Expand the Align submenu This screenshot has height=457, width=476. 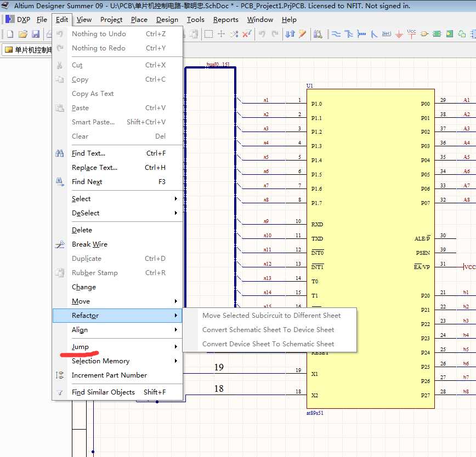pyautogui.click(x=118, y=330)
